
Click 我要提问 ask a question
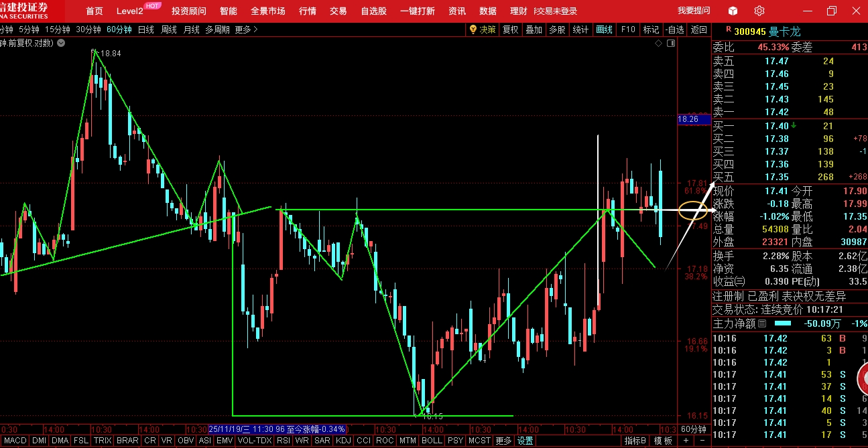(694, 11)
